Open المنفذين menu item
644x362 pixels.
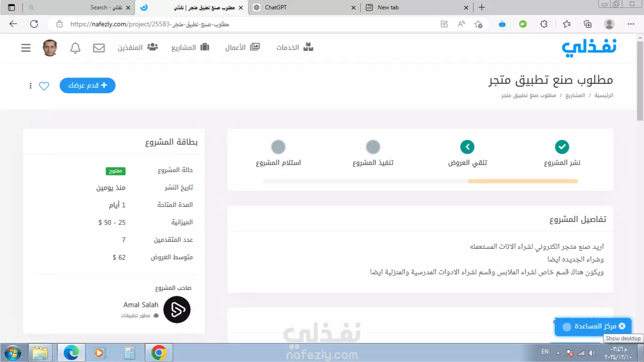point(138,48)
